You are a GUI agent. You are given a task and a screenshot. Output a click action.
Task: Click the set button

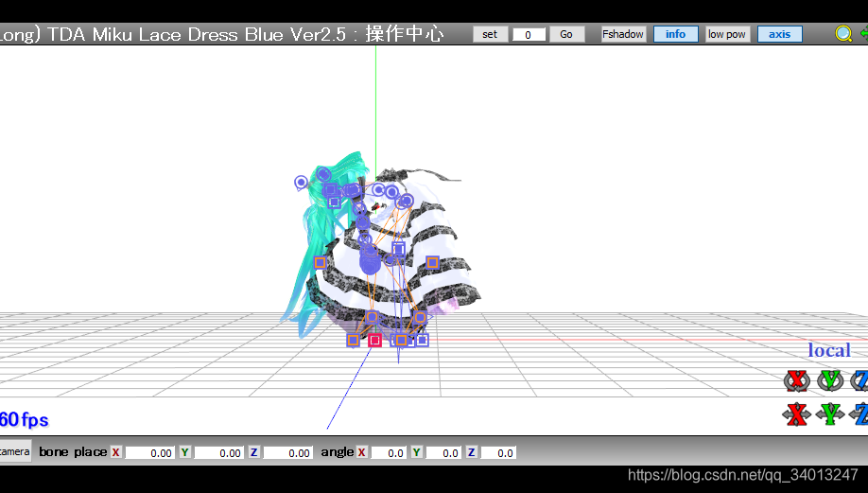pyautogui.click(x=490, y=34)
